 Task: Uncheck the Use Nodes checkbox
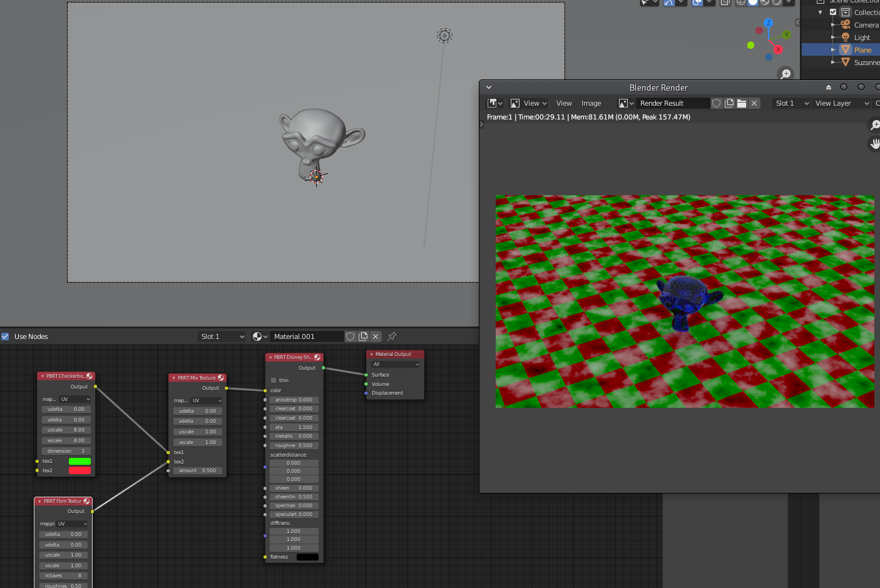pyautogui.click(x=5, y=337)
